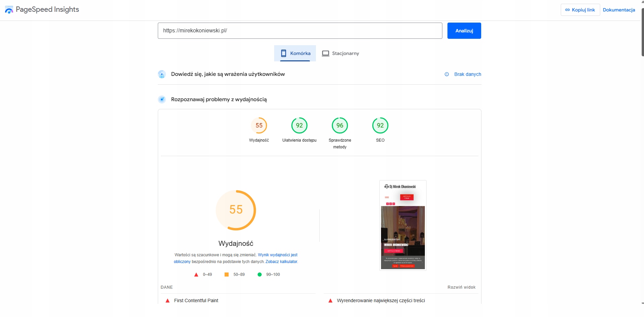Image resolution: width=644 pixels, height=317 pixels.
Task: Click the PageSpeed Insights title text
Action: (48, 9)
